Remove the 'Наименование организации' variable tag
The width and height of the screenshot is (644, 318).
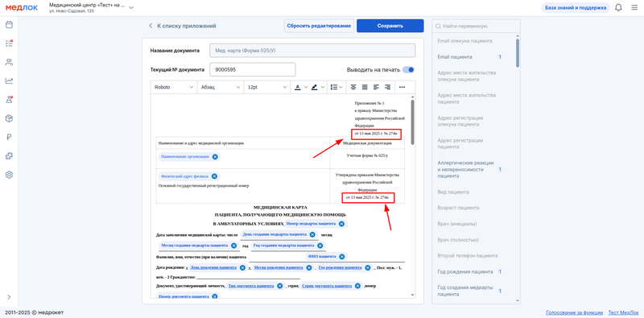pos(215,156)
